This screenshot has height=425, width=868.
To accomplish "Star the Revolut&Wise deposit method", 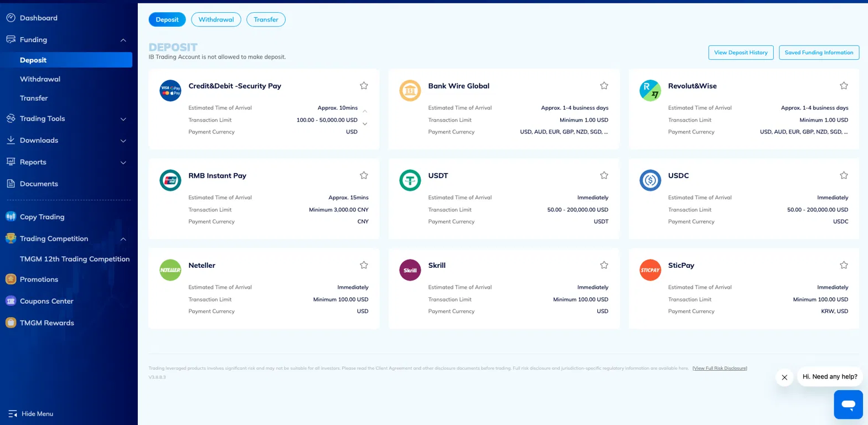I will [x=844, y=86].
